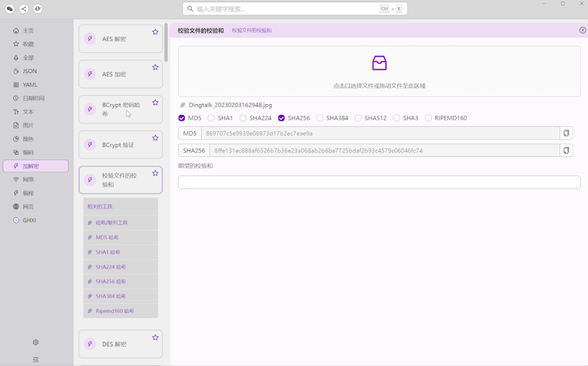Screen dimensions: 588x366
Task: Click the MD5 hash output field
Action: 380,133
